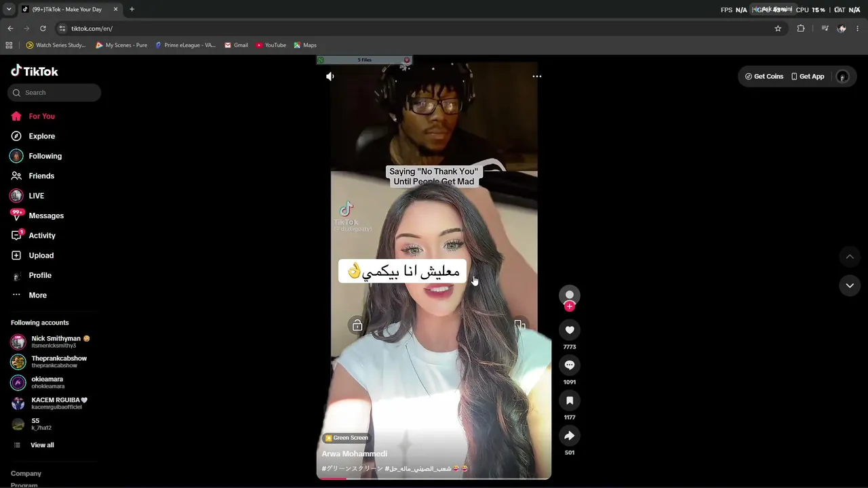Open Chrome's three-dot menu
Image resolution: width=868 pixels, height=488 pixels.
pos(858,28)
